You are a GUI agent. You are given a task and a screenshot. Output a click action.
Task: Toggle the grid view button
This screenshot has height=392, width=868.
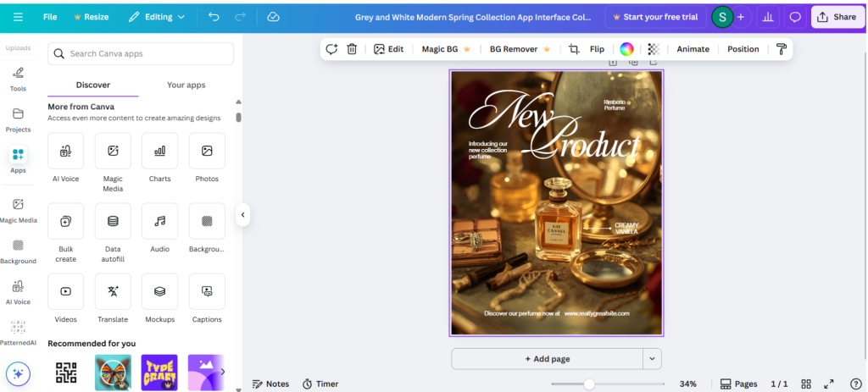pyautogui.click(x=806, y=384)
